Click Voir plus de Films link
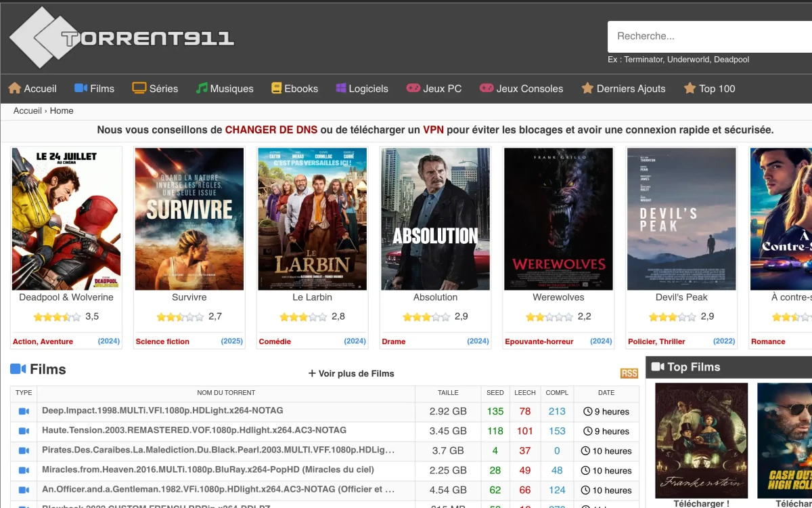The height and width of the screenshot is (508, 812). coord(351,373)
